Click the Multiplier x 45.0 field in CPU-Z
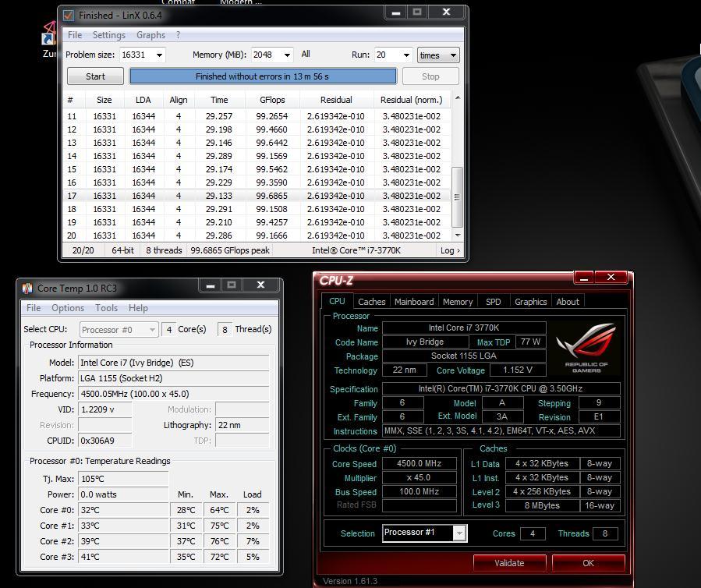Image resolution: width=701 pixels, height=588 pixels. [x=419, y=477]
